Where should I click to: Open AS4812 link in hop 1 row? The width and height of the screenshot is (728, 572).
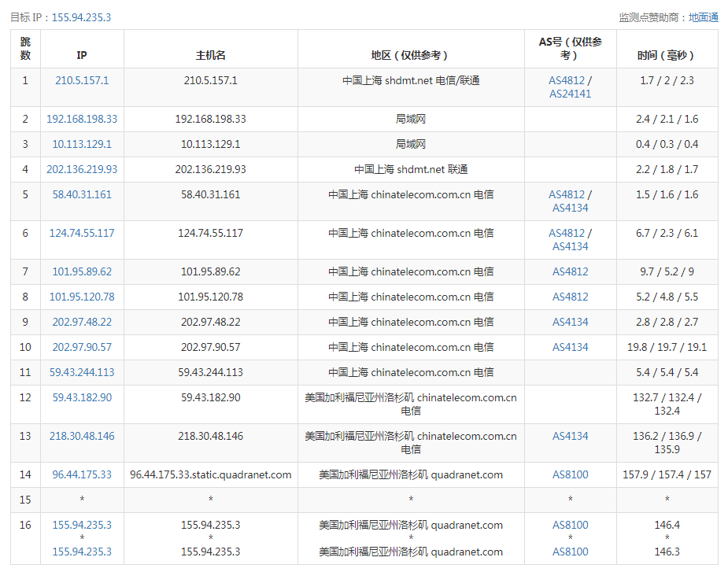pos(567,80)
